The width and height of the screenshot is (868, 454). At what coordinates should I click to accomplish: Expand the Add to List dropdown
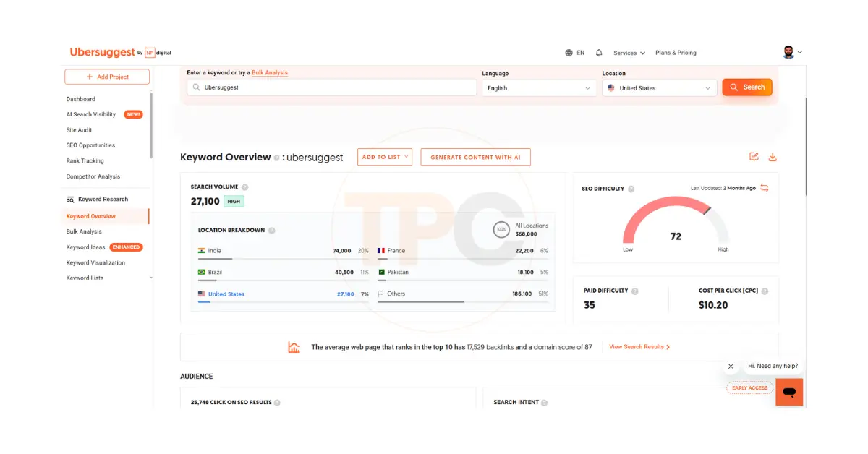(384, 157)
